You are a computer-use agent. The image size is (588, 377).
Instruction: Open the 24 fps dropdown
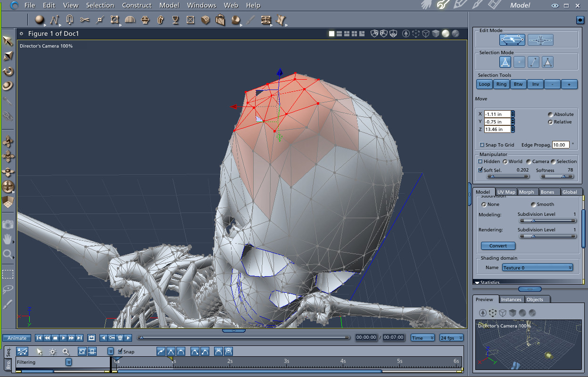(451, 338)
